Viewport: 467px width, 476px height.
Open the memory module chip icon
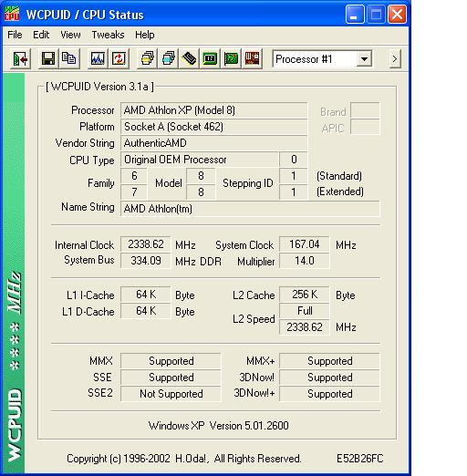pyautogui.click(x=189, y=58)
